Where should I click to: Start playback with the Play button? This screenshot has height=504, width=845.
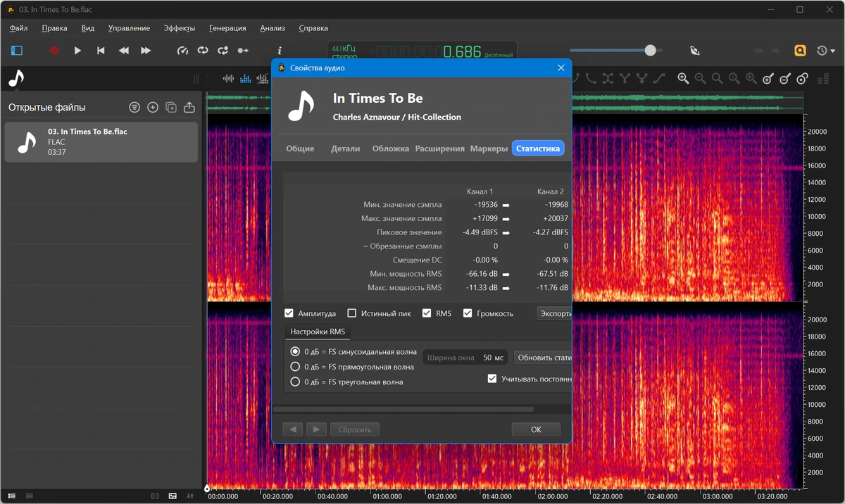pyautogui.click(x=77, y=51)
